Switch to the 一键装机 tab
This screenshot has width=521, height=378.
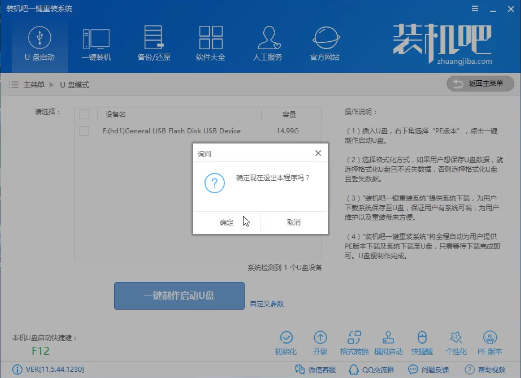tap(96, 44)
